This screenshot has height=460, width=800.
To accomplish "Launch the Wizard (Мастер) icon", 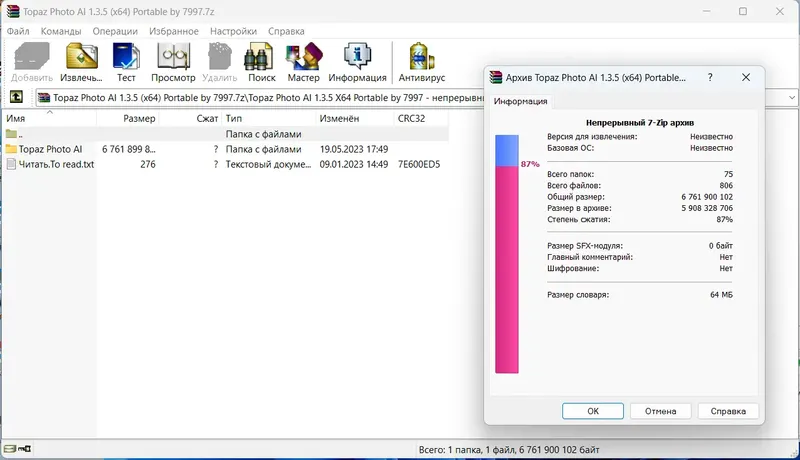I will pyautogui.click(x=304, y=56).
